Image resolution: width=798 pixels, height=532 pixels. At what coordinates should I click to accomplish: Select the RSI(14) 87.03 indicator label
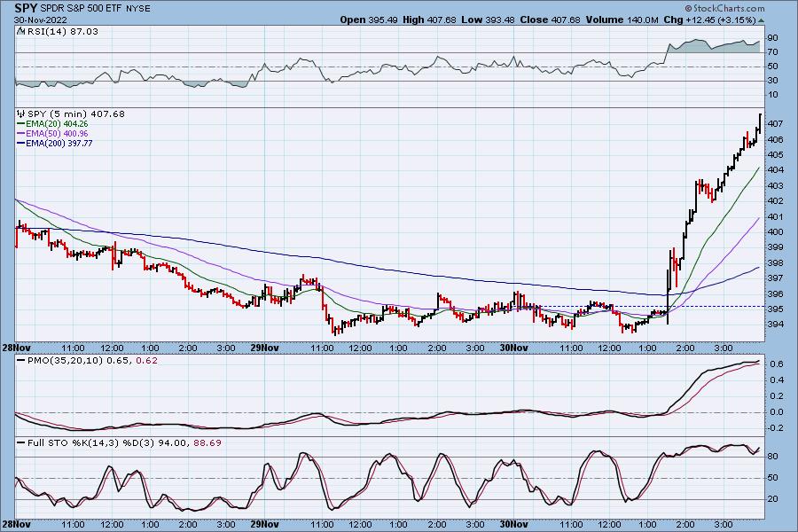(62, 32)
